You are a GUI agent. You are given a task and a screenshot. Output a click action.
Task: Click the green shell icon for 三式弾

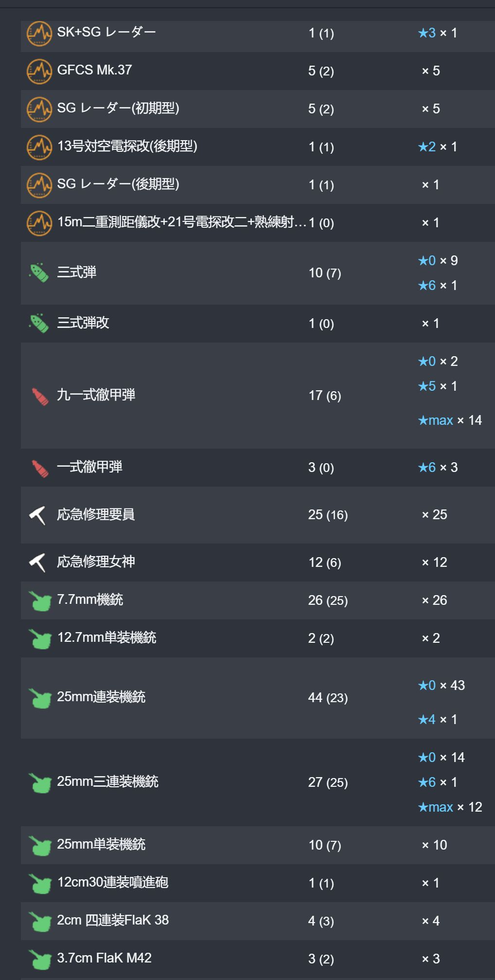[39, 273]
